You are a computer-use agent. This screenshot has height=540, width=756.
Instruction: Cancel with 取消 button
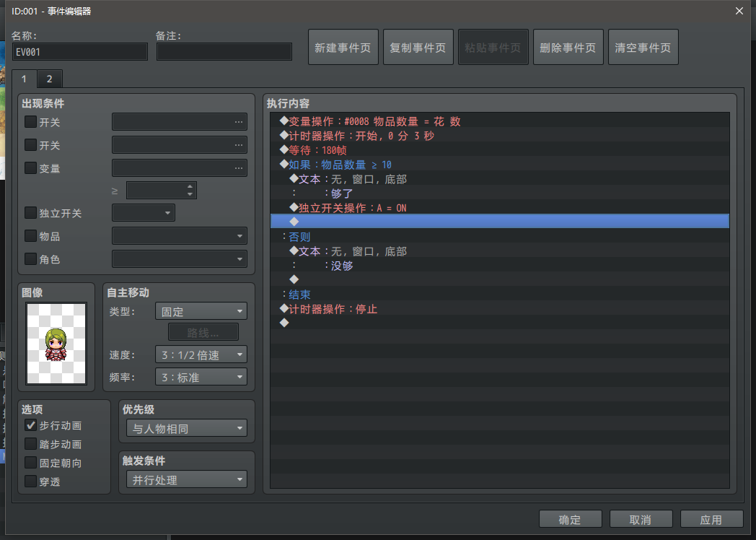coord(641,519)
